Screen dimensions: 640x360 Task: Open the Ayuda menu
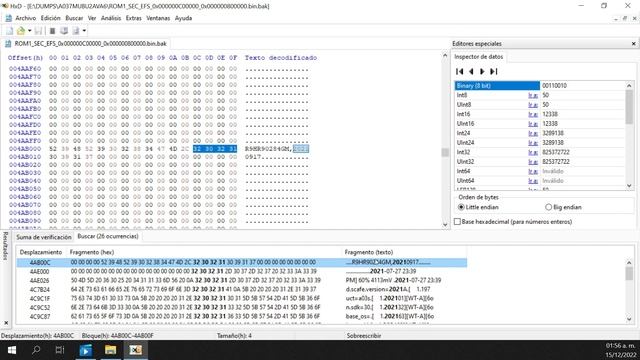[183, 18]
